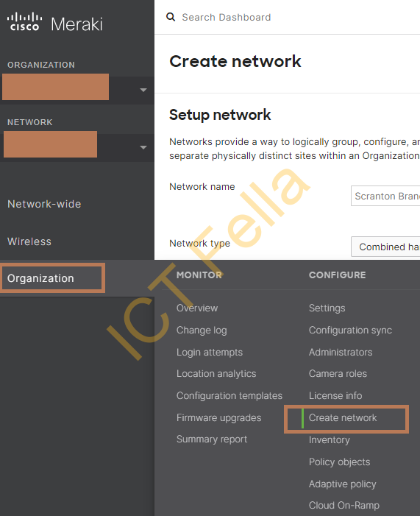Open the Wireless sidebar menu
Screen dimensions: 420x516
click(29, 241)
